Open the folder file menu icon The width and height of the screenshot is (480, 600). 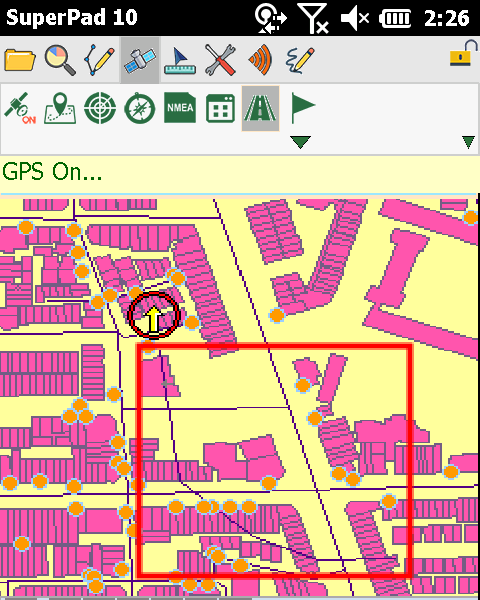pos(20,60)
